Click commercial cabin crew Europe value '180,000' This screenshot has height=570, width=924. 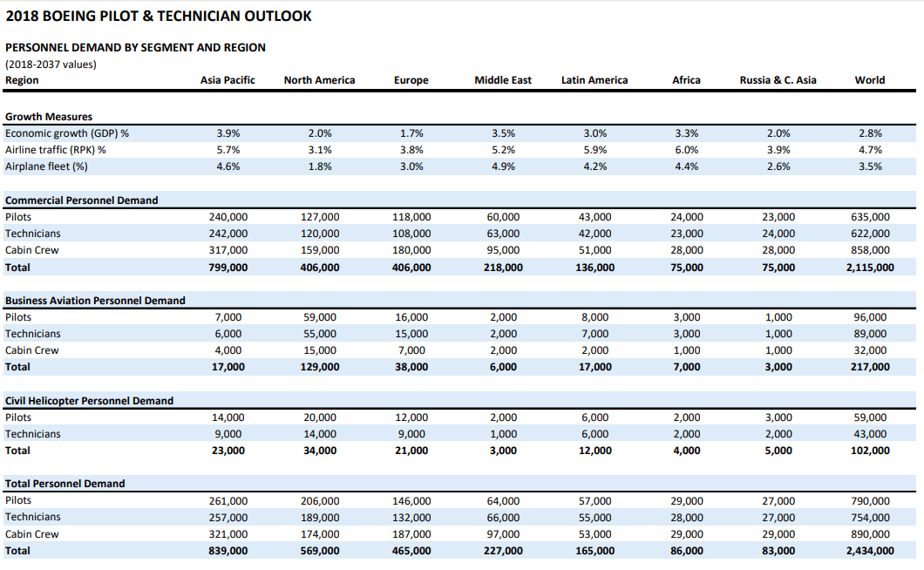411,250
